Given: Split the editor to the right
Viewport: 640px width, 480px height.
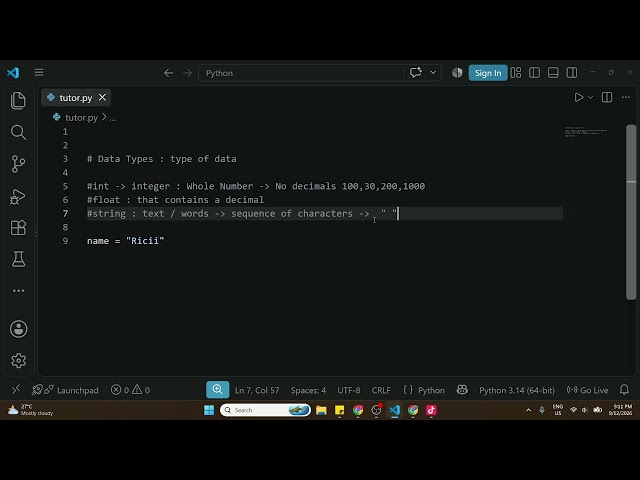Looking at the screenshot, I should [x=607, y=97].
